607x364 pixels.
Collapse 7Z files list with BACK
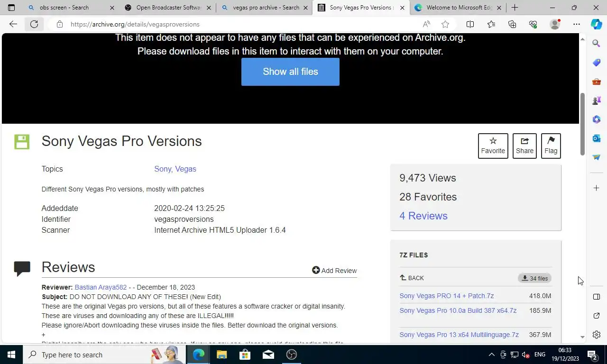pyautogui.click(x=412, y=278)
